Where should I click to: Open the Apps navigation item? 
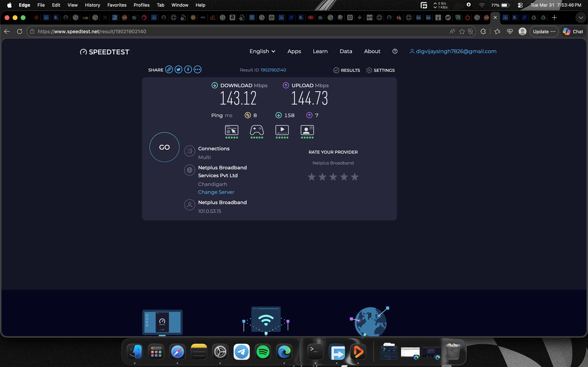click(x=294, y=51)
